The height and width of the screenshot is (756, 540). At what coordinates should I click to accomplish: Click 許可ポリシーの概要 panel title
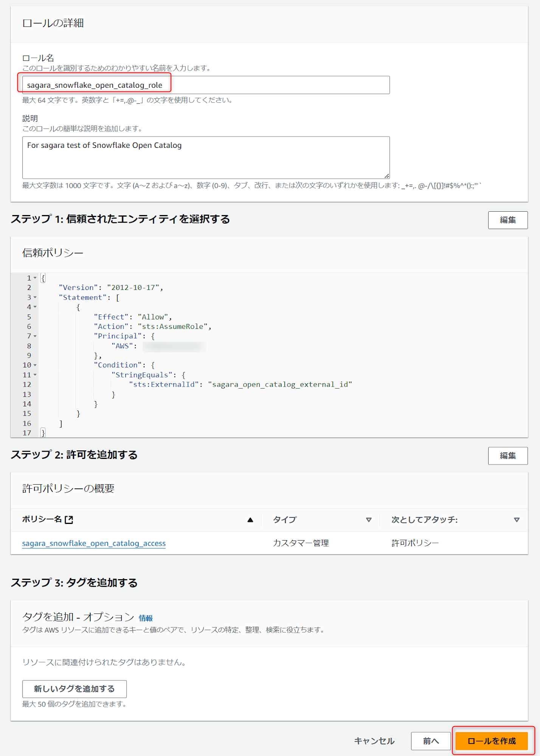(68, 489)
